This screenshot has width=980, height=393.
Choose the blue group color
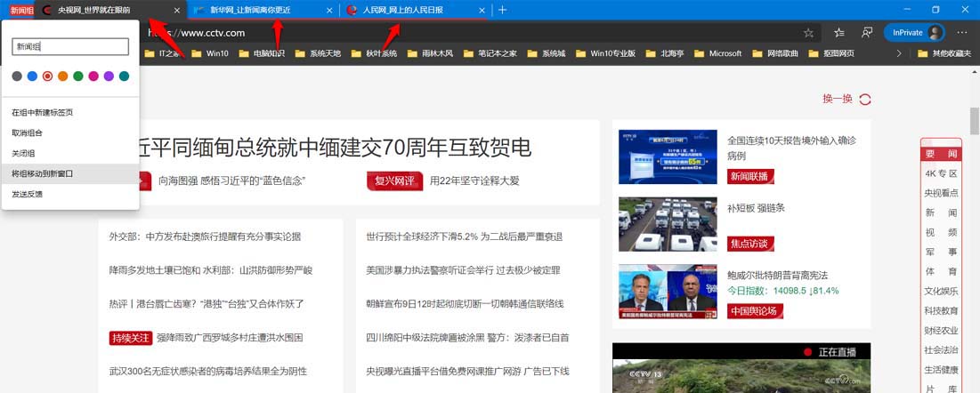32,76
